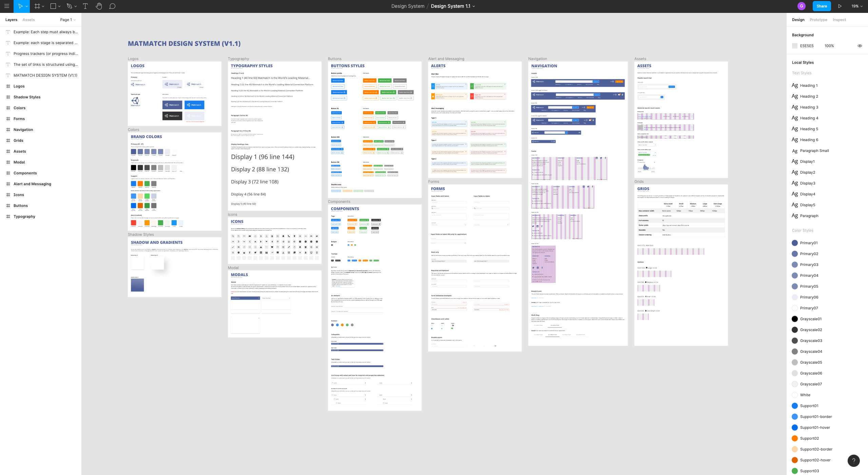This screenshot has width=868, height=475.
Task: Open shape tools dropdown arrow
Action: click(x=59, y=6)
